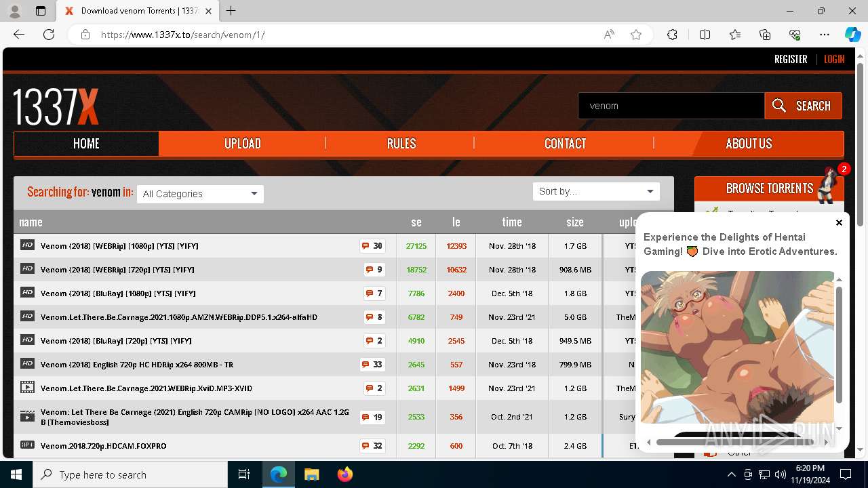Screen dimensions: 868x488
Task: Open the Sort by dropdown
Action: point(596,192)
